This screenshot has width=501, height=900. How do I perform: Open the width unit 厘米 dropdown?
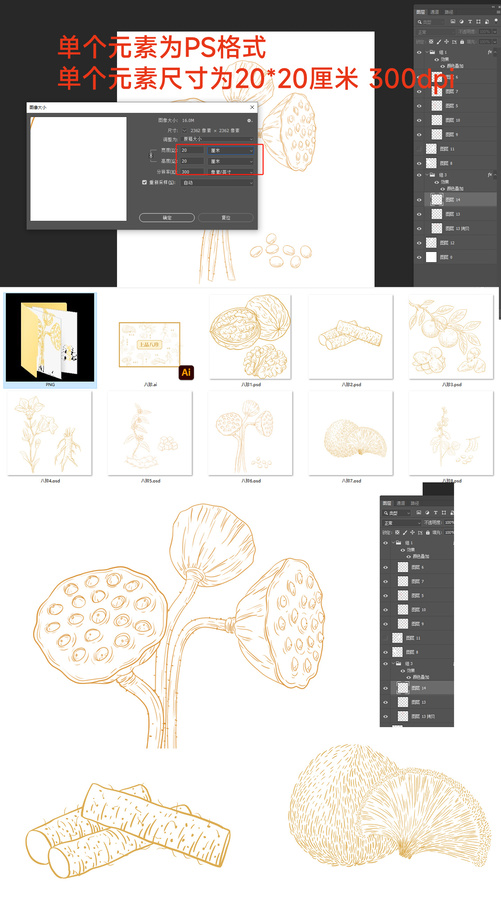[231, 150]
